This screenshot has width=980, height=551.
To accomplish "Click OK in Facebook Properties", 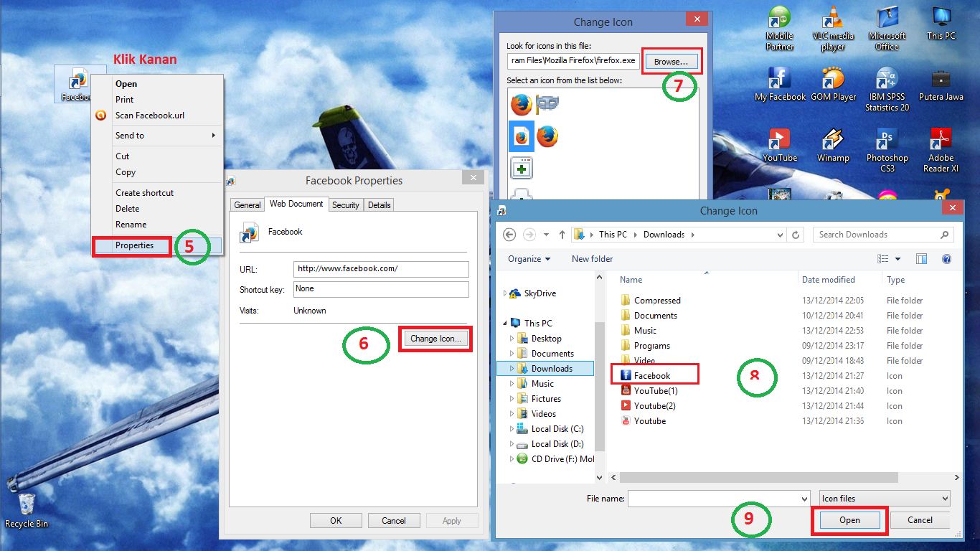I will 336,521.
